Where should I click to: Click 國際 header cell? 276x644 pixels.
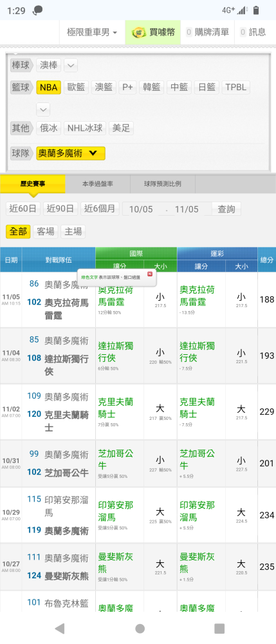click(x=136, y=254)
